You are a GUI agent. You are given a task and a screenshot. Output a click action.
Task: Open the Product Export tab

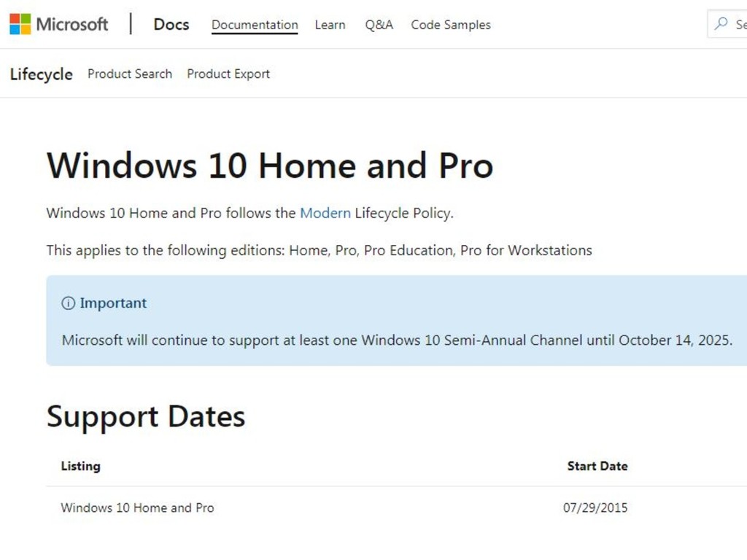pyautogui.click(x=228, y=74)
